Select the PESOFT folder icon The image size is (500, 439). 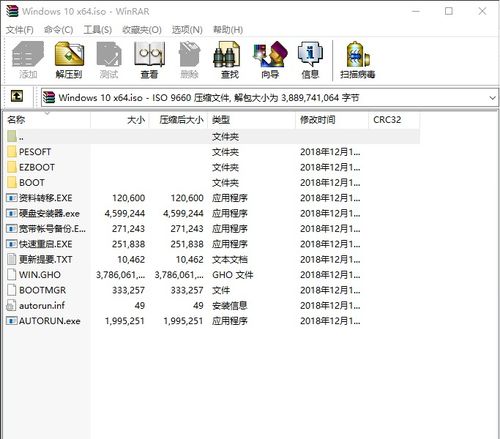tap(12, 152)
